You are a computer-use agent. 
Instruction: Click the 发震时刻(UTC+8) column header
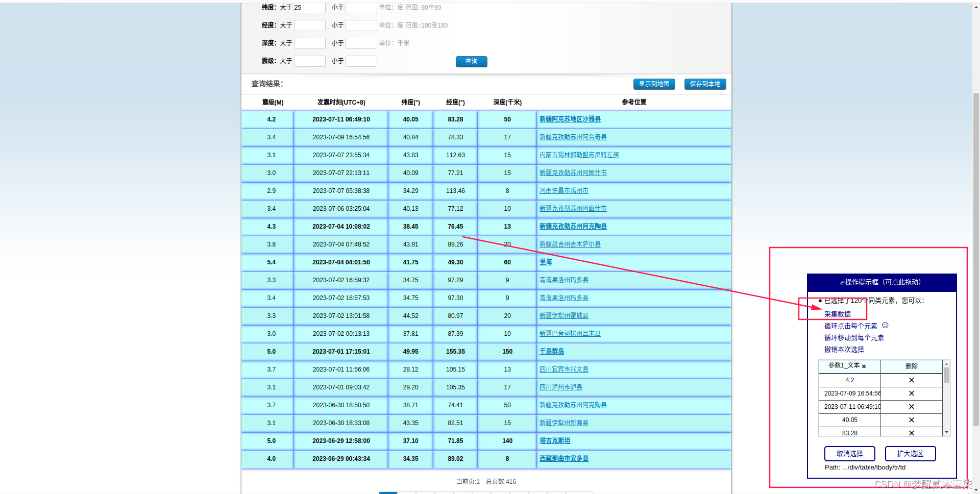tap(341, 103)
